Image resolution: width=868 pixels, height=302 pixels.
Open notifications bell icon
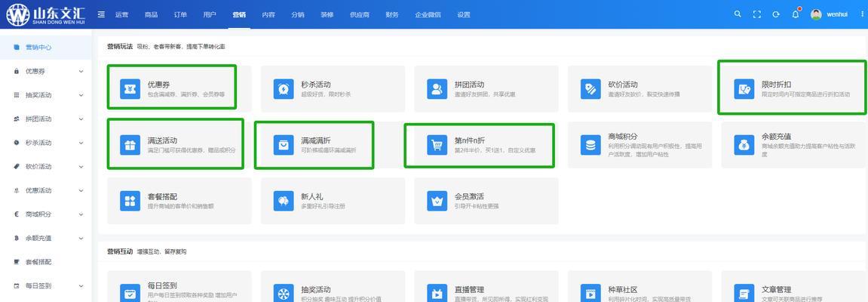(x=796, y=14)
